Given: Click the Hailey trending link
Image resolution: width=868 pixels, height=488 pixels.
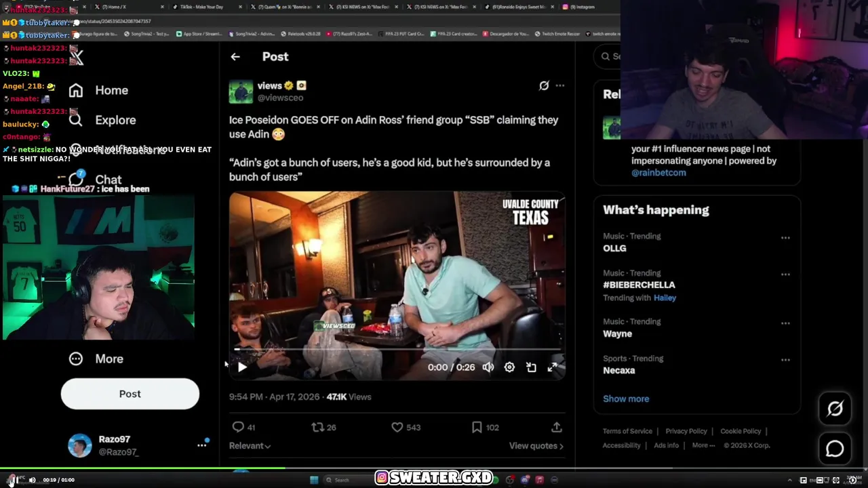Looking at the screenshot, I should click(665, 298).
